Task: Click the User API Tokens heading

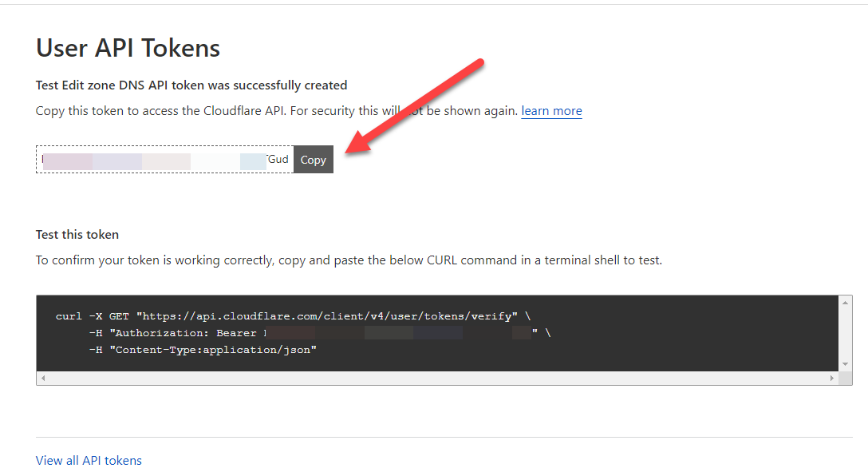Action: click(128, 48)
